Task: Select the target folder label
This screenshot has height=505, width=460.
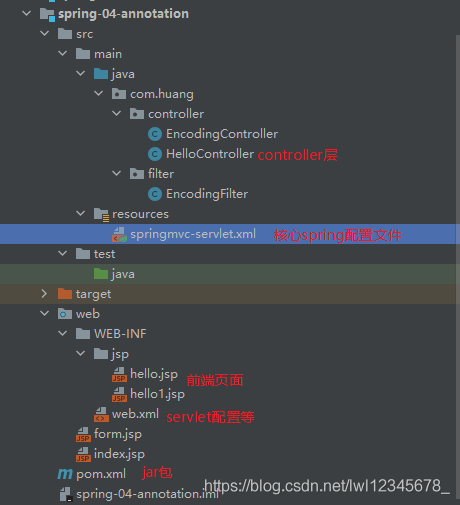Action: 93,294
